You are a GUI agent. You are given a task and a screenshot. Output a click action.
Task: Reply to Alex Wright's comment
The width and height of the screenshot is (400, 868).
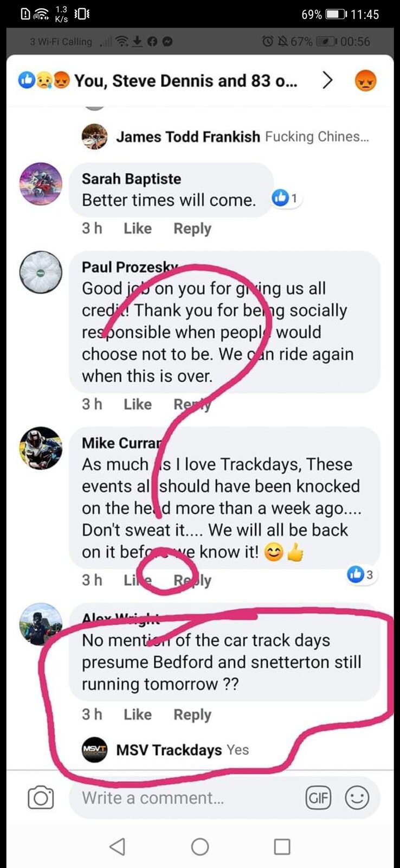192,715
